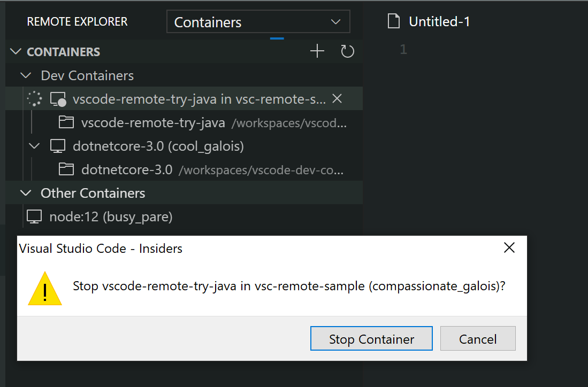Viewport: 588px width, 387px height.
Task: Click the Untitled-1 file icon
Action: click(x=394, y=20)
